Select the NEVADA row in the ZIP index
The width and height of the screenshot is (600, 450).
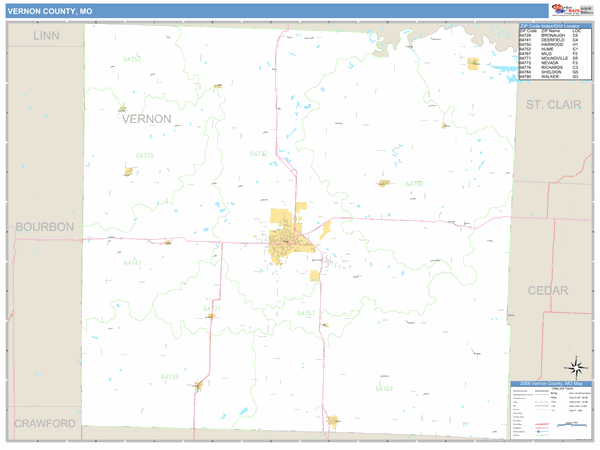tap(551, 64)
